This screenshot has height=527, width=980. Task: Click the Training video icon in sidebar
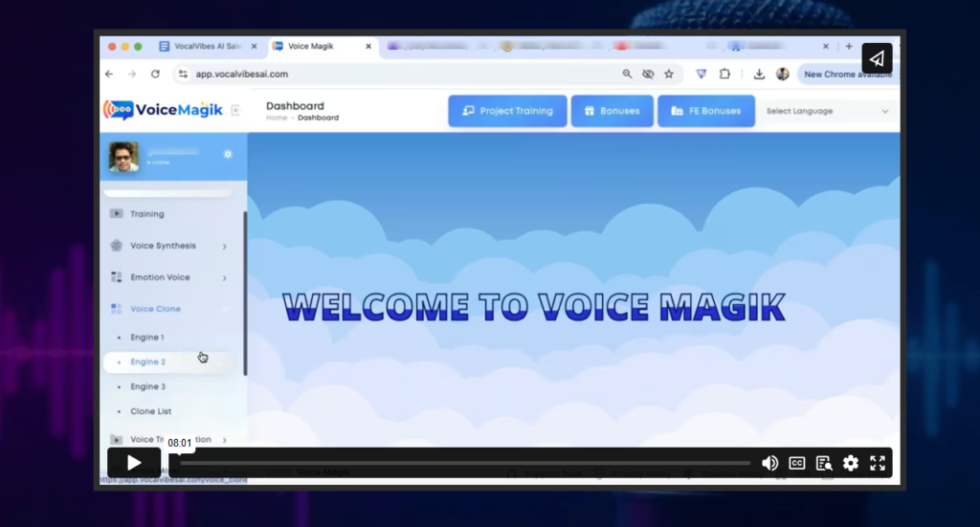tap(116, 213)
